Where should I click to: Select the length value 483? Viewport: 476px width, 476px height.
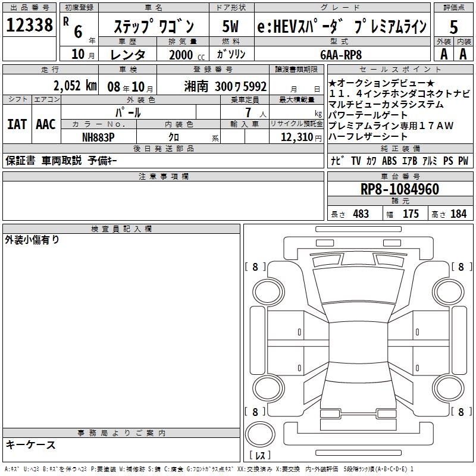(x=361, y=214)
